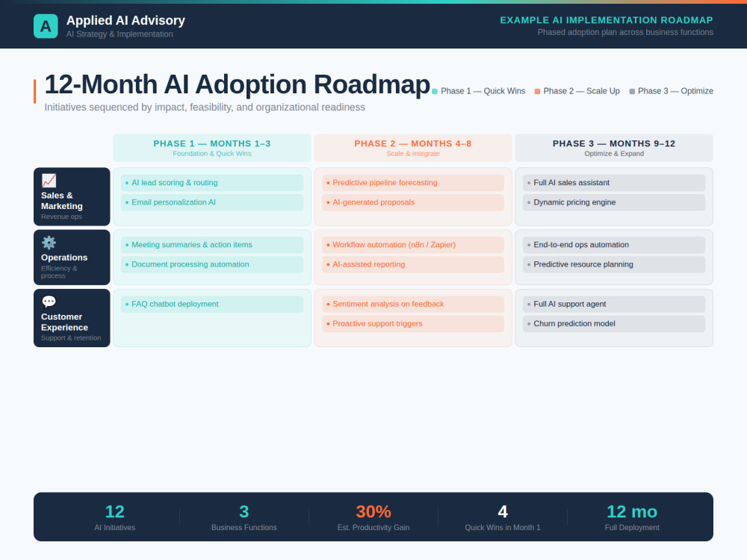Click 'AI Strategy & Implementation' tagline
This screenshot has width=747, height=560.
[x=120, y=34]
